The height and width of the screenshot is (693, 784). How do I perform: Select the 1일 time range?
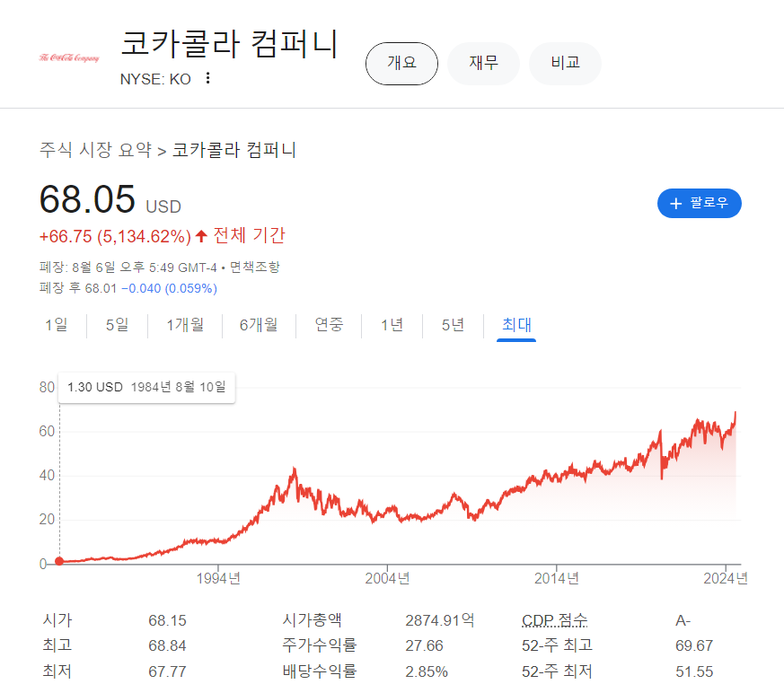56,325
